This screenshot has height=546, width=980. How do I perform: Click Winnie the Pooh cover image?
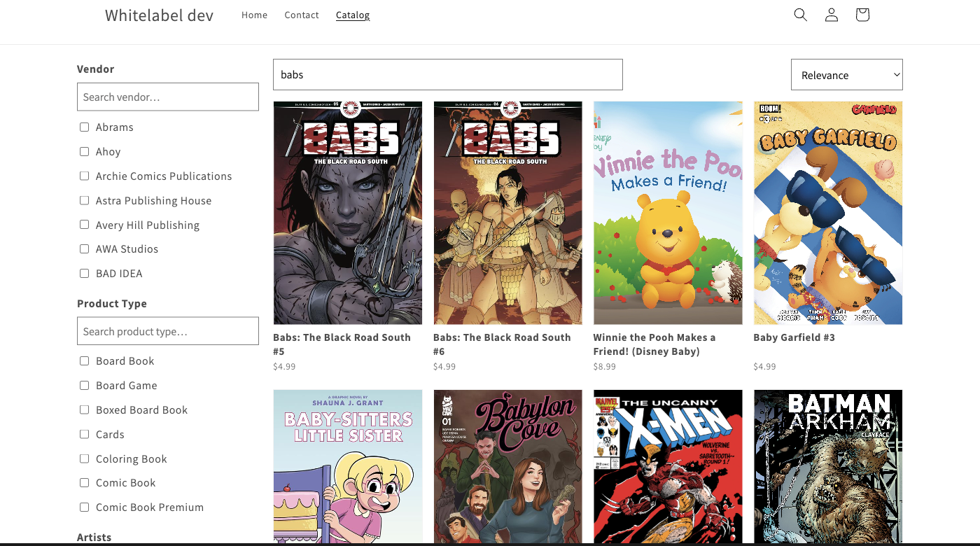click(x=668, y=213)
